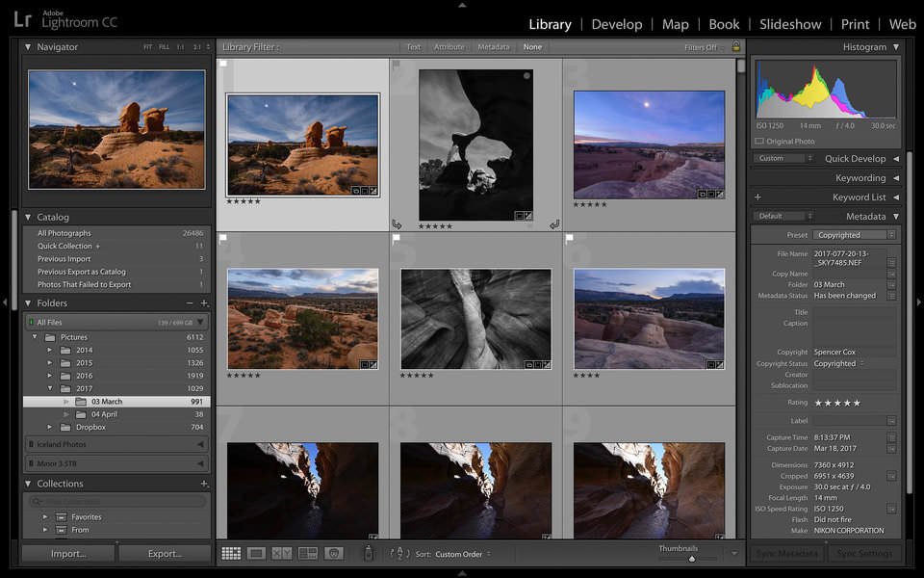Viewport: 924px width, 578px height.
Task: Switch to Grid view
Action: pos(231,553)
